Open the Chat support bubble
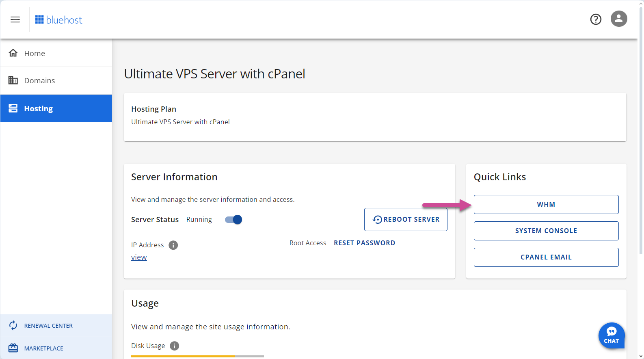 point(612,335)
